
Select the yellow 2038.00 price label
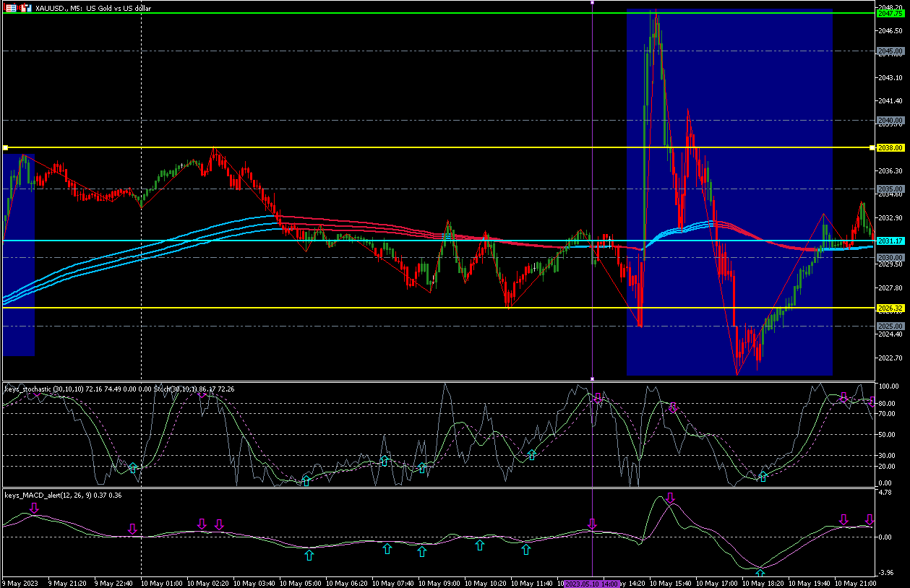[890, 147]
